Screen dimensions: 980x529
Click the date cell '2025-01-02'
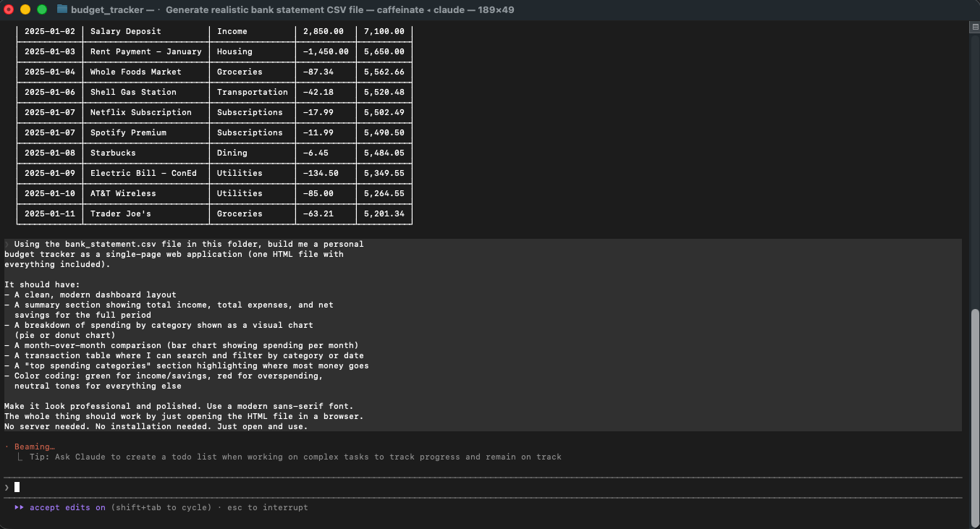(50, 31)
